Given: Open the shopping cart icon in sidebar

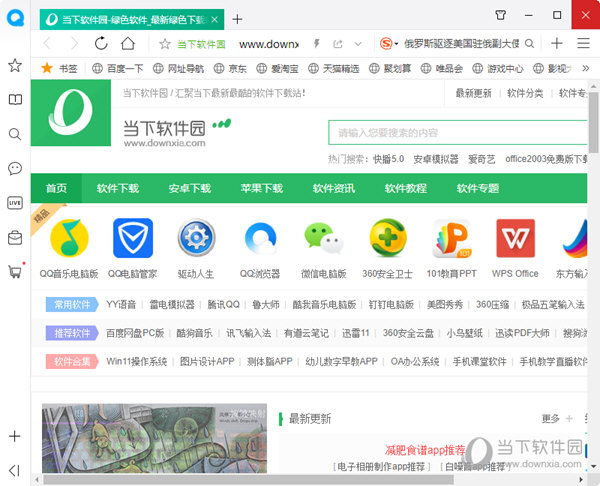Looking at the screenshot, I should 15,272.
